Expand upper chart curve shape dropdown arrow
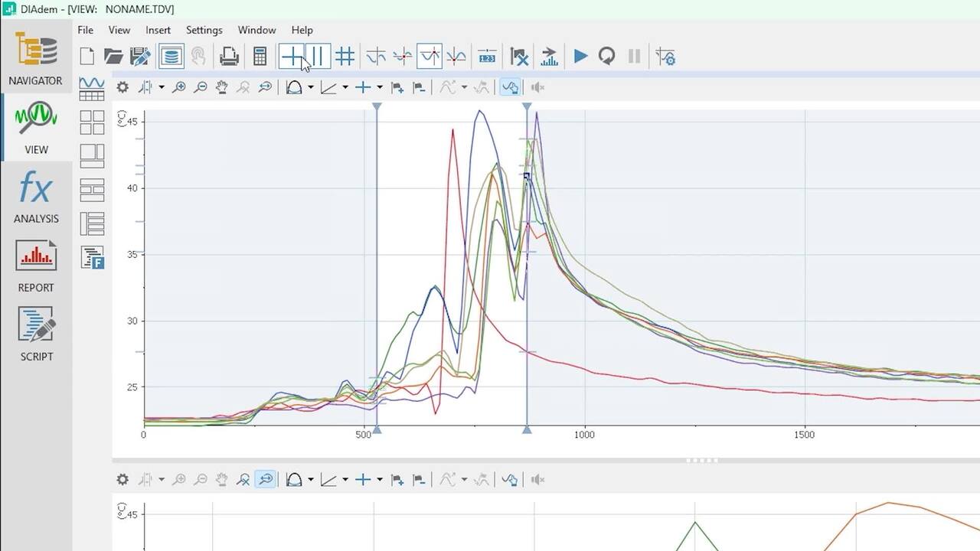The width and height of the screenshot is (980, 551). click(311, 87)
